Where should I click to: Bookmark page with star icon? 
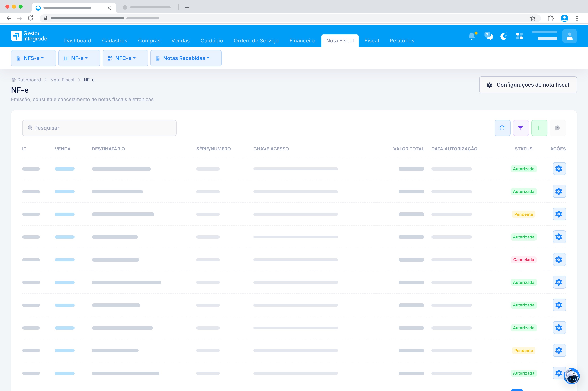[533, 18]
